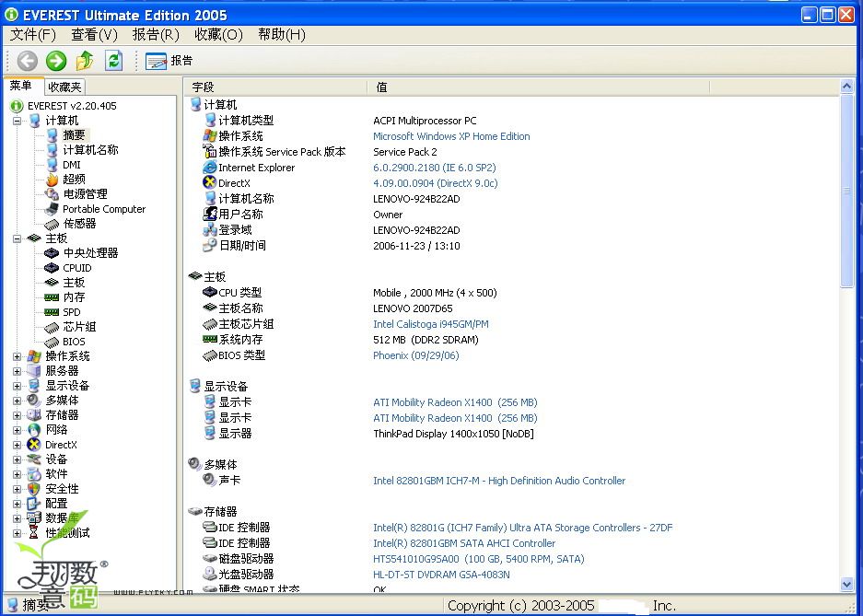Select the BIOS icon in tree

point(52,343)
